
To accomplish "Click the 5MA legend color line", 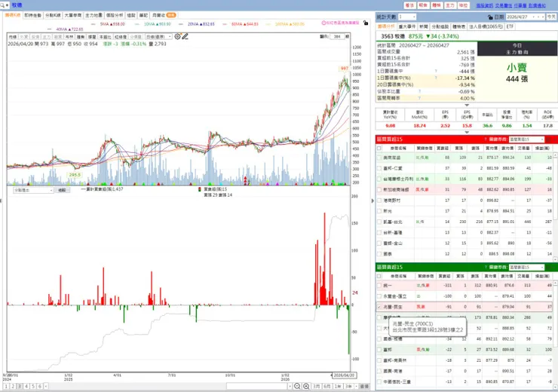I will click(94, 24).
